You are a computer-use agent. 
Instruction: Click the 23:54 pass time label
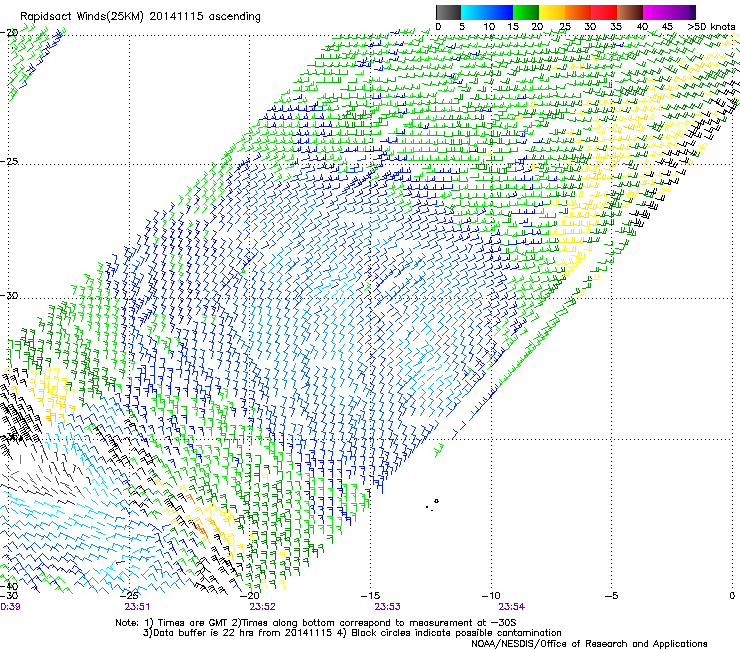point(512,607)
